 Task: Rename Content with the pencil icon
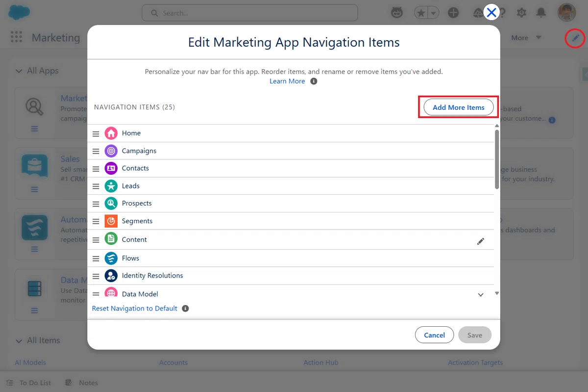pyautogui.click(x=481, y=241)
